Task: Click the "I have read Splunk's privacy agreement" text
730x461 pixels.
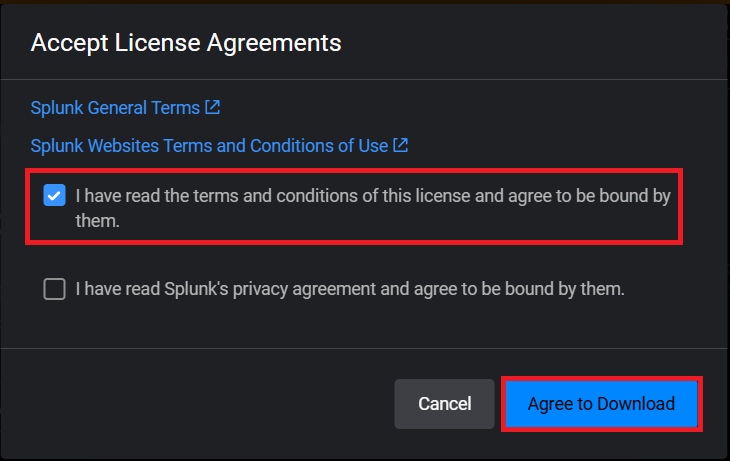Action: tap(350, 289)
